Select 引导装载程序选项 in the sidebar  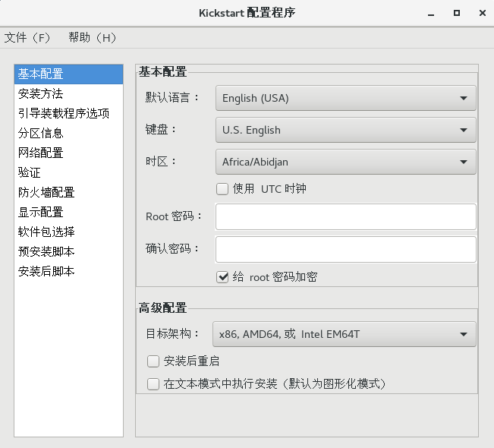pyautogui.click(x=64, y=114)
